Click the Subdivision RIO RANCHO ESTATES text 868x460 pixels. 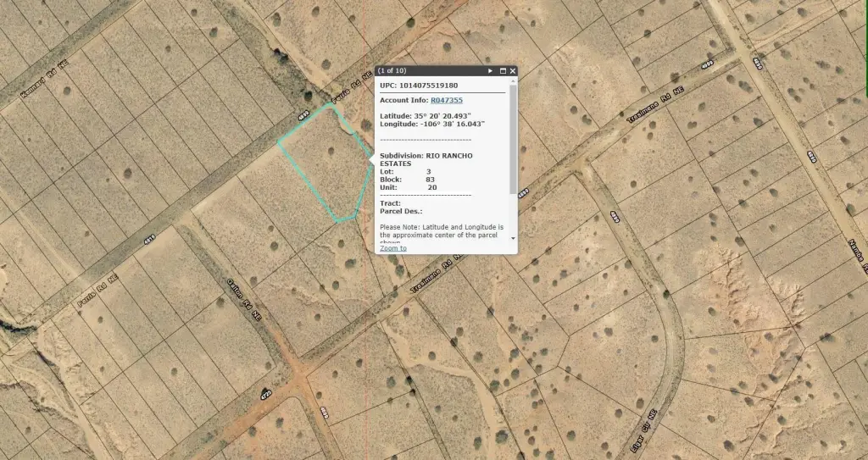(x=426, y=159)
